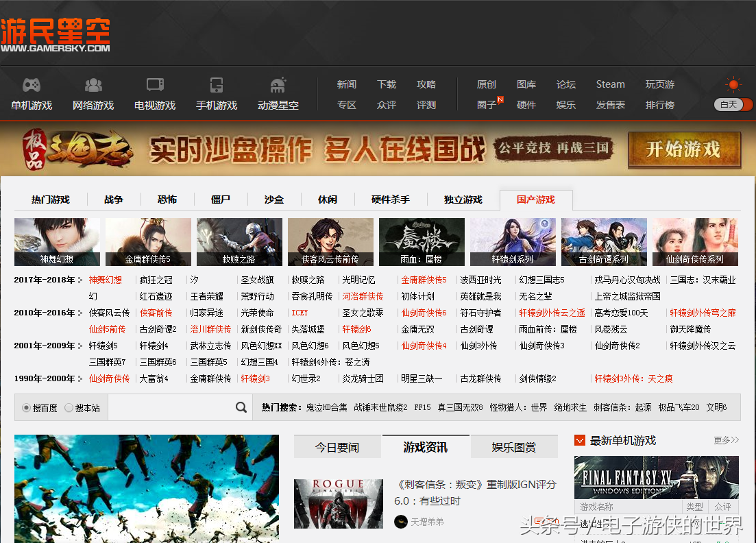Expand 最新单机游戏 via the 更多 link
Viewport: 756px width, 543px height.
click(x=724, y=440)
